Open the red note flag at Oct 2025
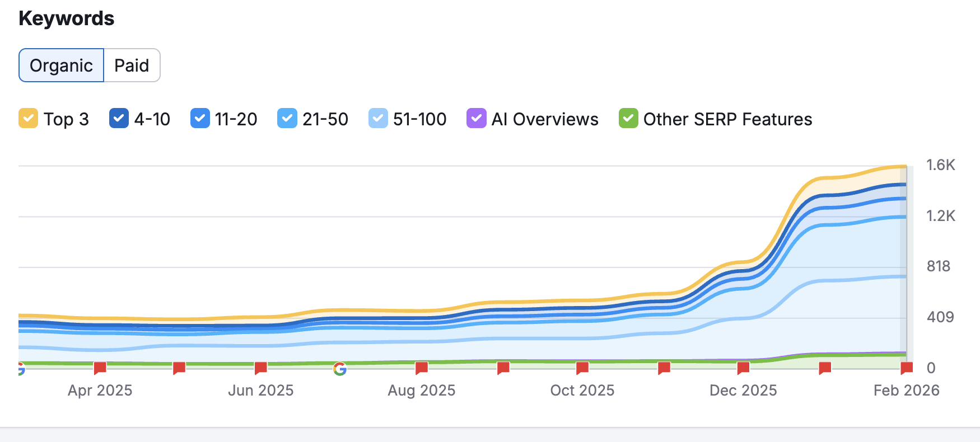 (582, 368)
